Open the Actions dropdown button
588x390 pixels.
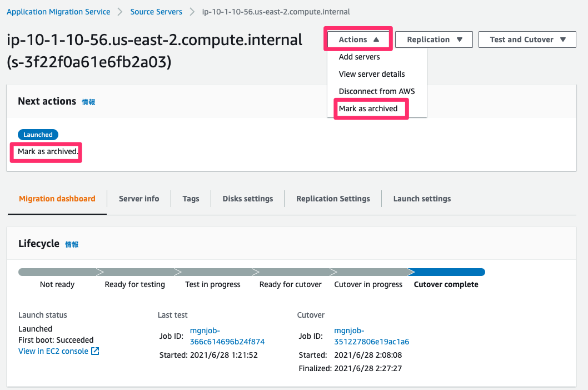tap(358, 40)
